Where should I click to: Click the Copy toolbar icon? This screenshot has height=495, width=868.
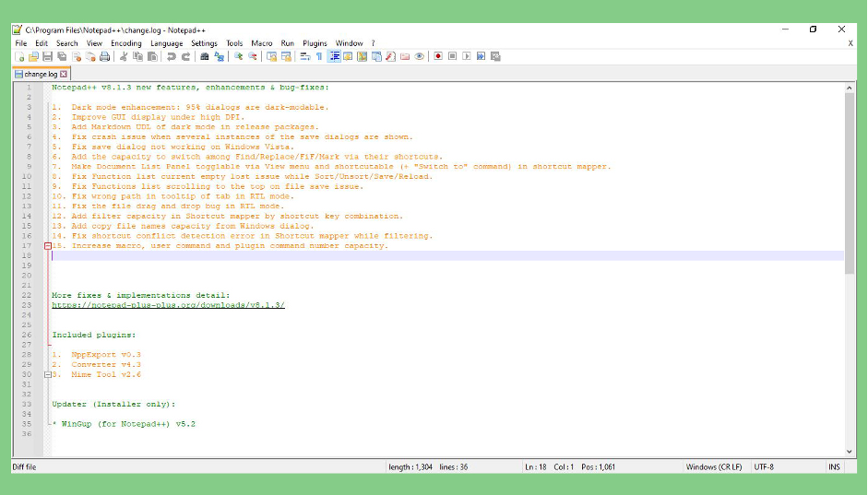coord(138,56)
